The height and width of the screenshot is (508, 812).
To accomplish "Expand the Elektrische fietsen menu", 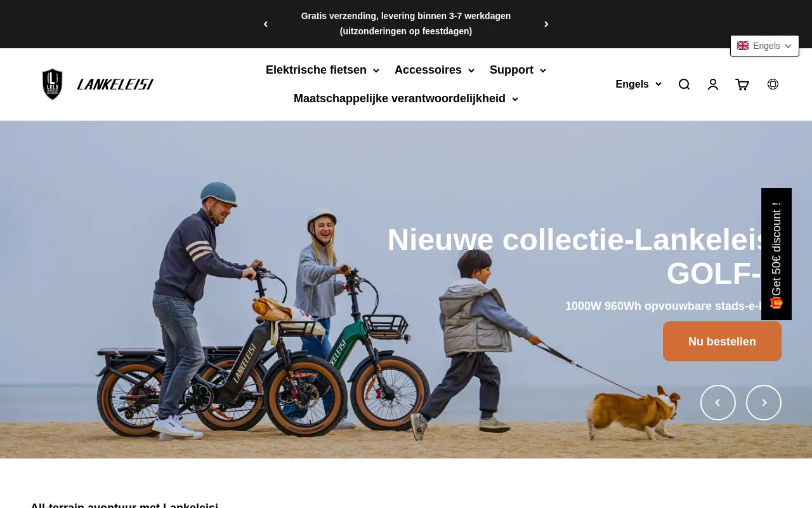I will pyautogui.click(x=322, y=70).
